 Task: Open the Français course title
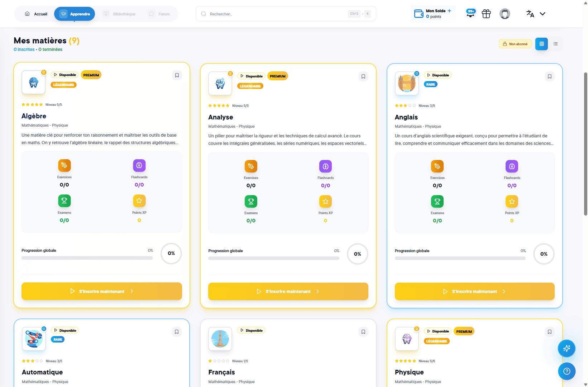221,372
